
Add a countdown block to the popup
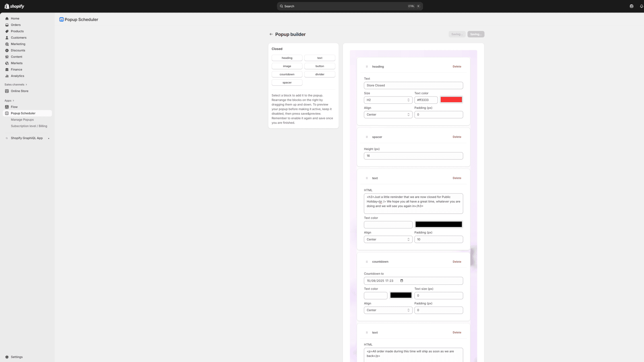287,74
